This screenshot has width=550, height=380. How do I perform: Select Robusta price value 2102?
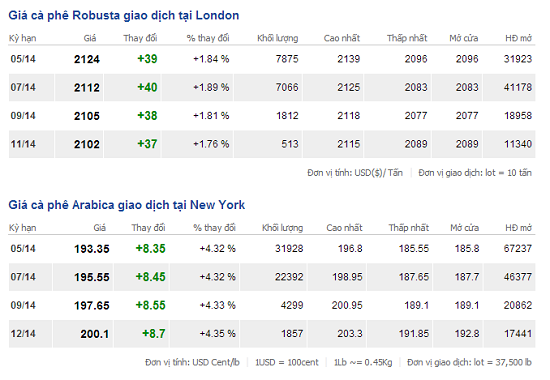[x=87, y=144]
